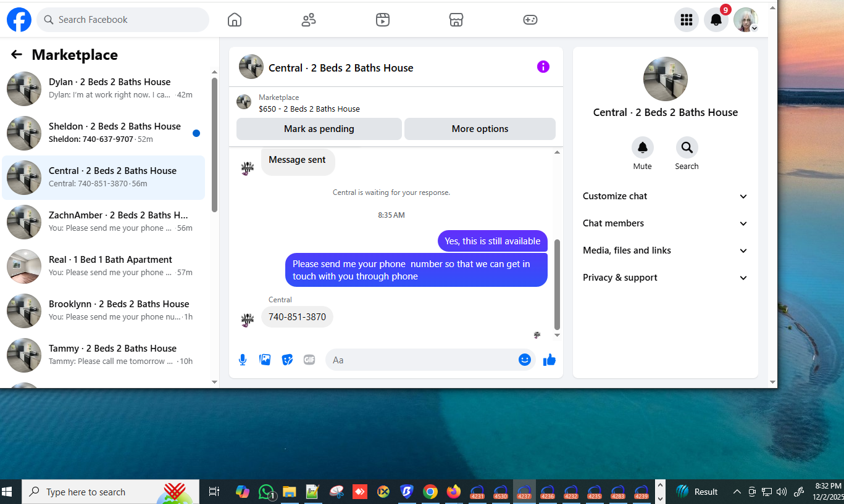This screenshot has height=504, width=844.
Task: Click the Facebook logo
Action: coord(19,20)
